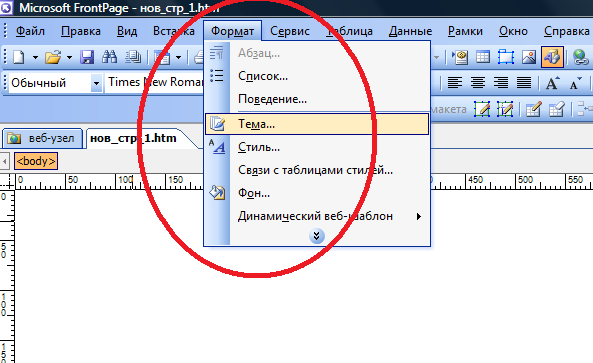The image size is (593, 363).
Task: Click the Insert Hyperlink globe icon
Action: 580,57
